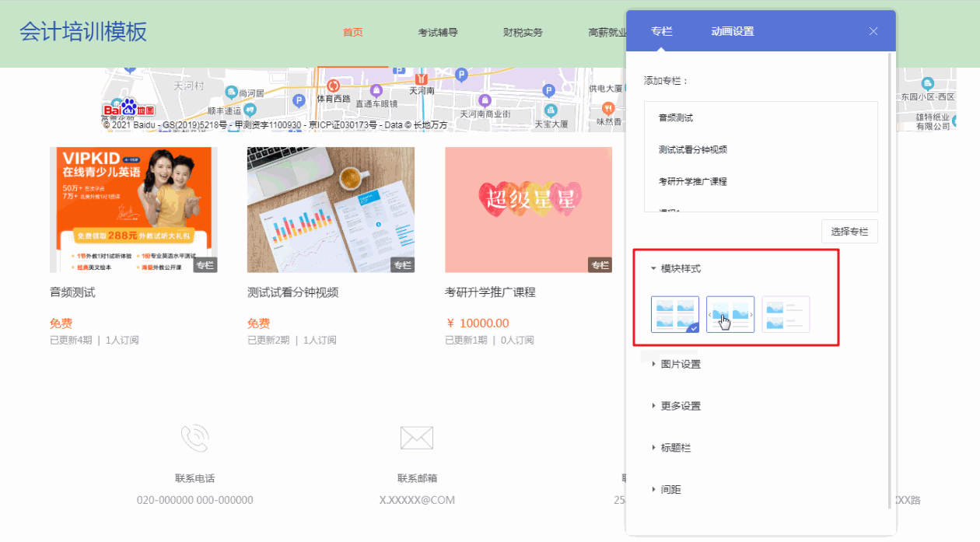Open the 音频测试 course title link
This screenshot has height=542, width=980.
pos(72,292)
